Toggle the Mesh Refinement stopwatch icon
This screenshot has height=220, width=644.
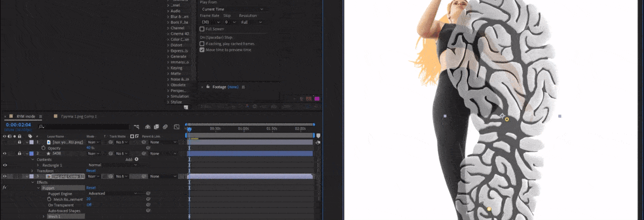49,199
